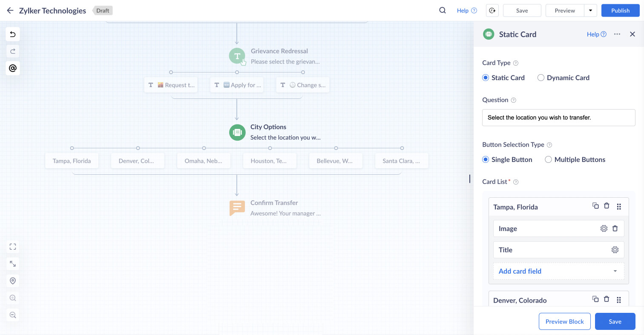Zoom in on the canvas
Viewport: 644px width, 335px height.
(13, 298)
